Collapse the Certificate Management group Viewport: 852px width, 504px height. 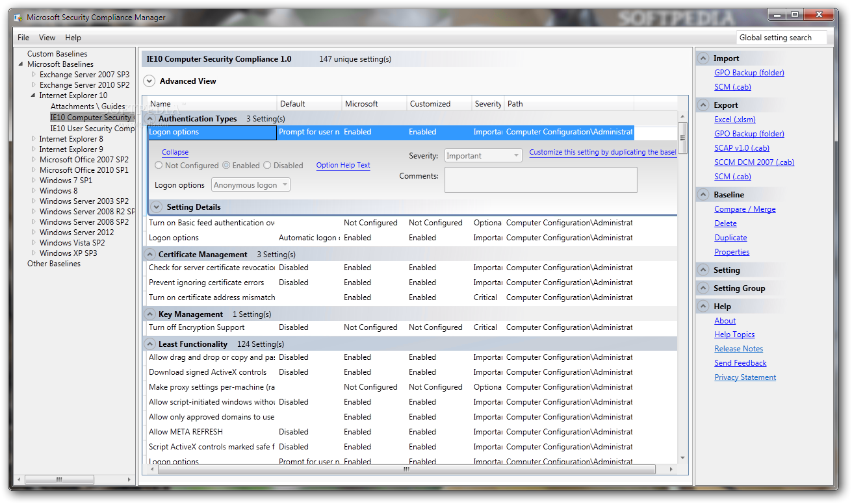(150, 255)
